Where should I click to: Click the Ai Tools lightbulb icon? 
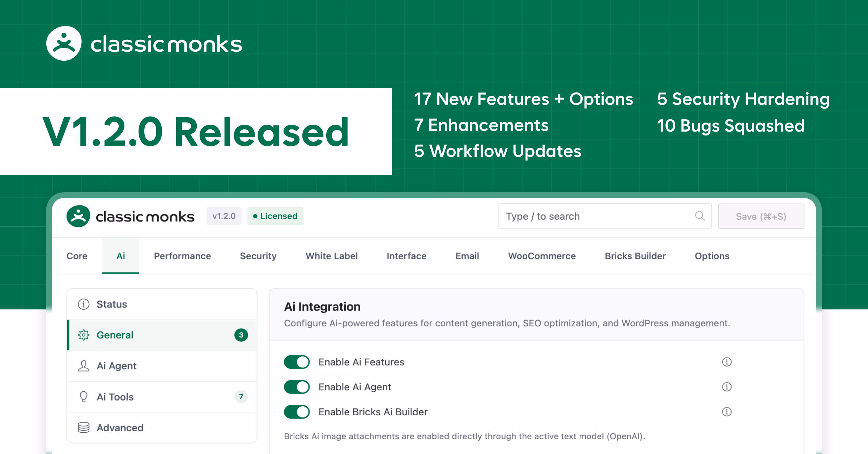pos(84,397)
